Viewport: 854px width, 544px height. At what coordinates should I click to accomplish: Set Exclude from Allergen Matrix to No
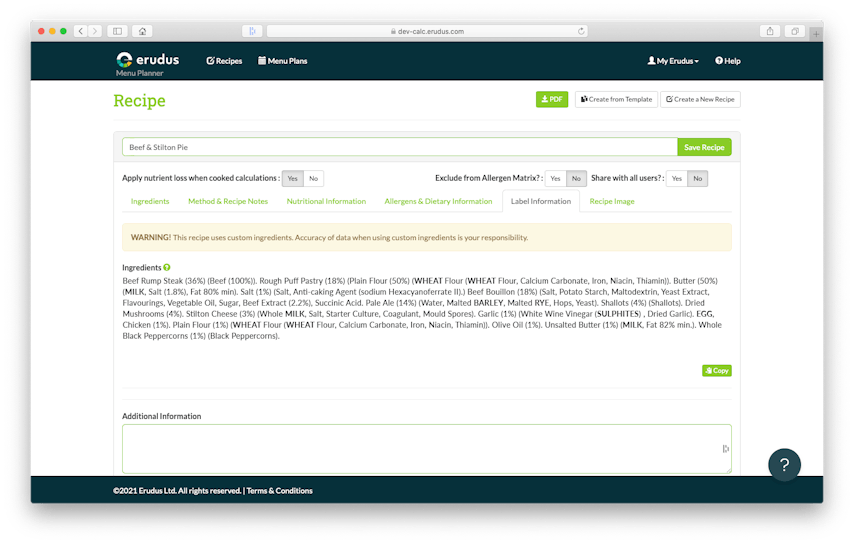576,178
